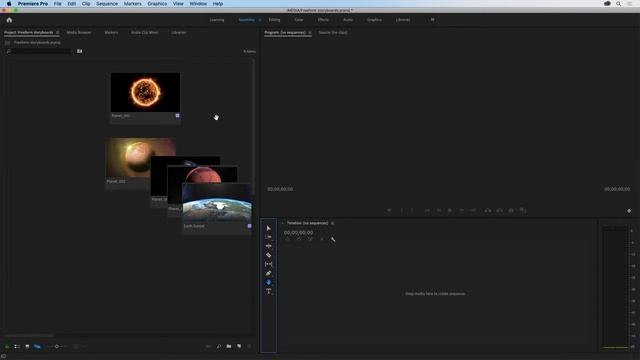Screen dimensions: 640x360
Task: Adjust thumbnail zoom slider in Project panel
Action: pyautogui.click(x=57, y=346)
